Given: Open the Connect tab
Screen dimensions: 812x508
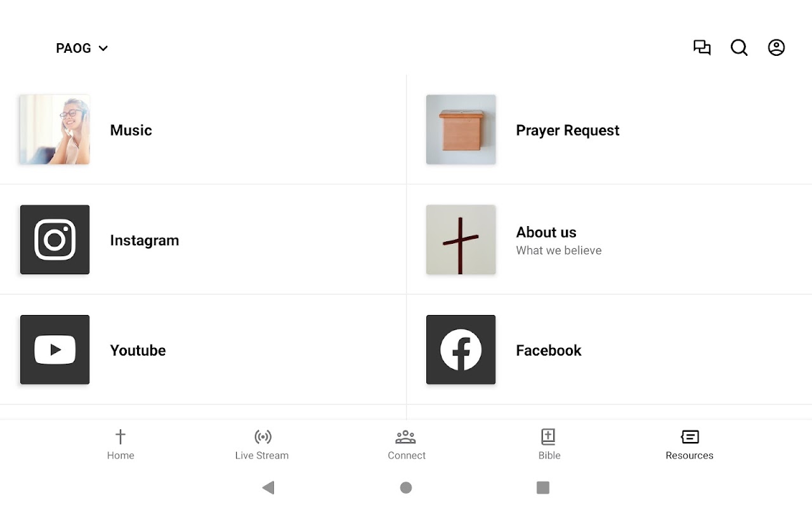Looking at the screenshot, I should coord(406,444).
